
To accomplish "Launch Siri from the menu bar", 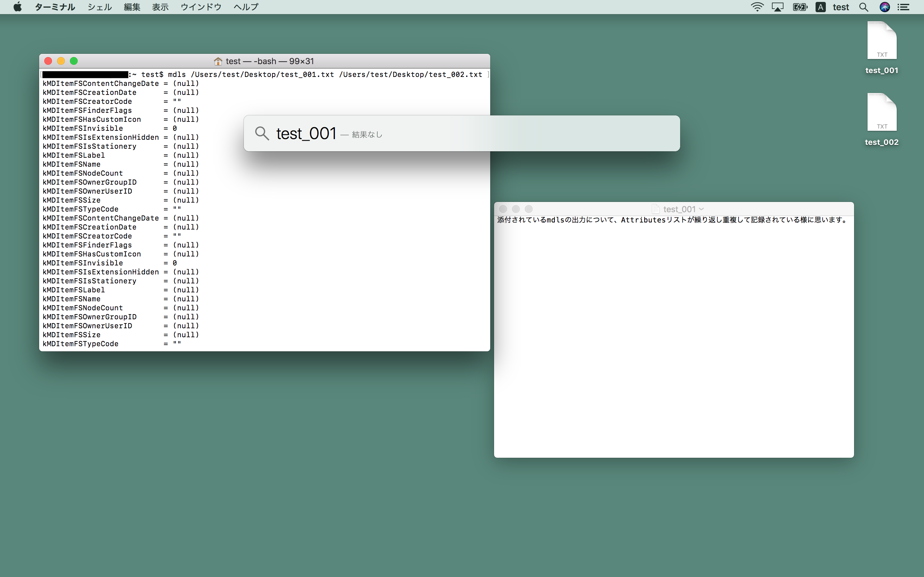I will click(x=885, y=7).
